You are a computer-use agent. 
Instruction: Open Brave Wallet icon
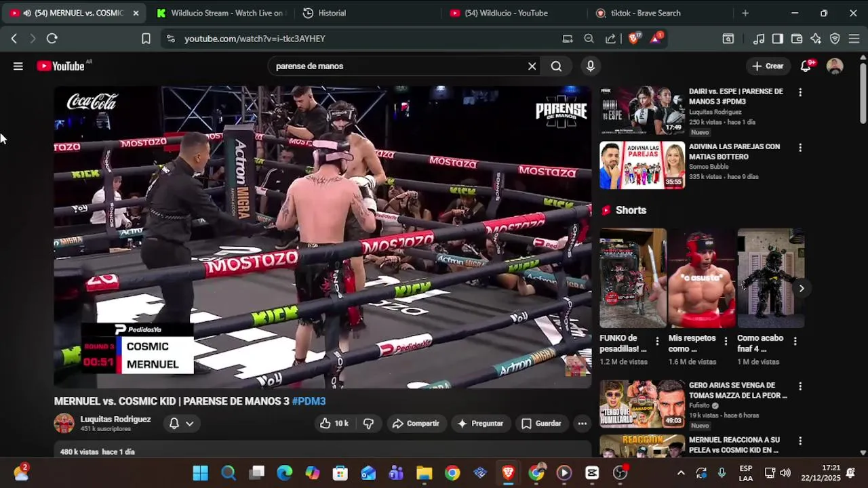tap(797, 39)
